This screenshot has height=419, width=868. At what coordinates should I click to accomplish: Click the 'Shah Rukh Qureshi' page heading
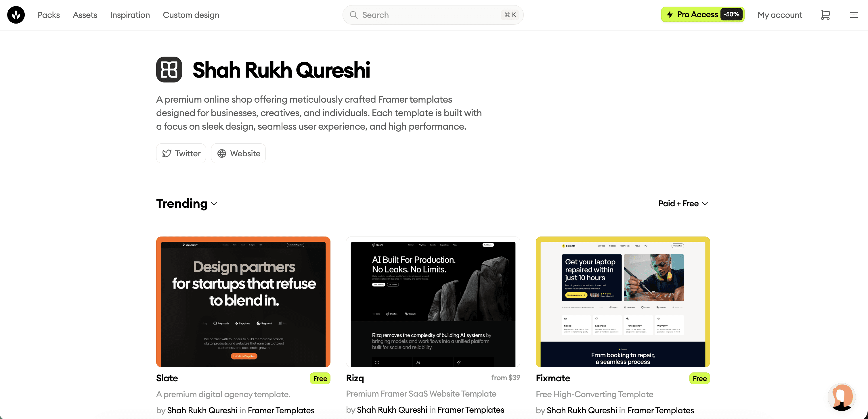281,70
